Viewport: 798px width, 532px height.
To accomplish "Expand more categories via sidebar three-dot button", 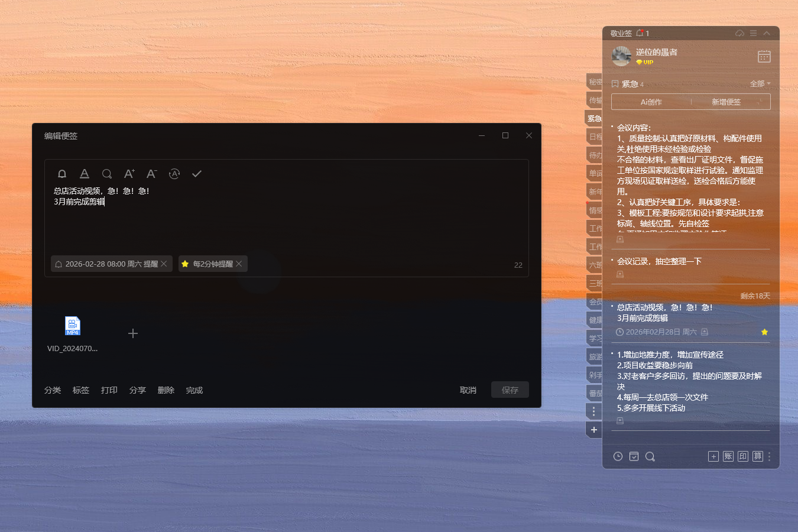I will point(594,411).
